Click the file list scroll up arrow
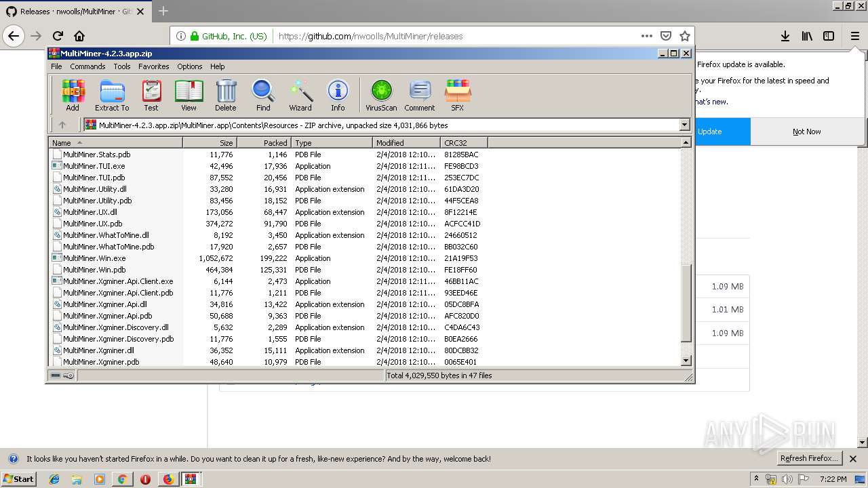The width and height of the screenshot is (868, 488). tap(686, 142)
